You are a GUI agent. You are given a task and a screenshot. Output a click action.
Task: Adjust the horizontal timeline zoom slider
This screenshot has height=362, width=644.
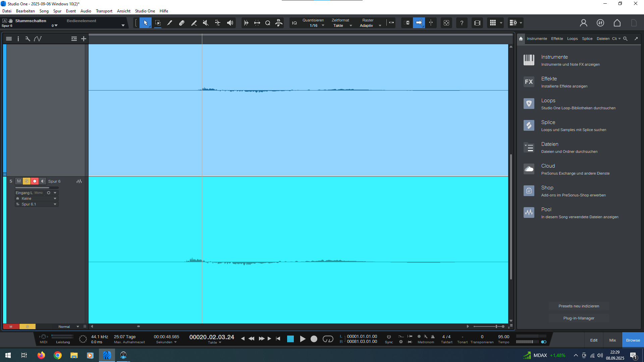[496, 326]
